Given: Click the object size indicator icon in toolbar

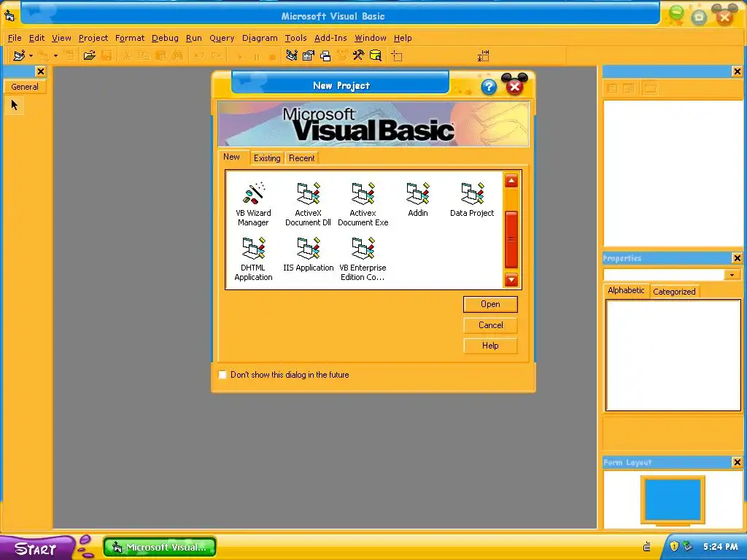Looking at the screenshot, I should (x=483, y=56).
